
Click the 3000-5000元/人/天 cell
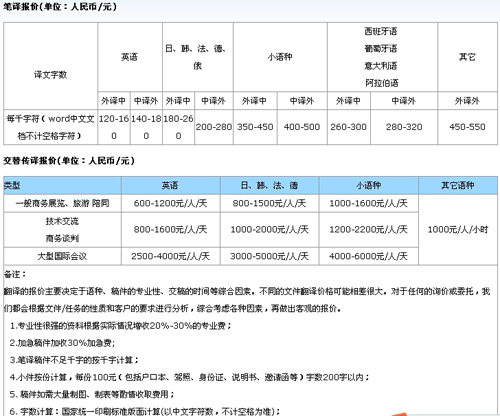point(269,256)
